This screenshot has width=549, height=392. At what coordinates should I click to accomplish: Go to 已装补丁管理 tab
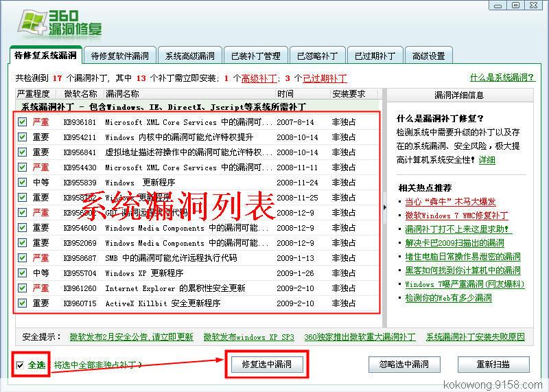(x=255, y=56)
